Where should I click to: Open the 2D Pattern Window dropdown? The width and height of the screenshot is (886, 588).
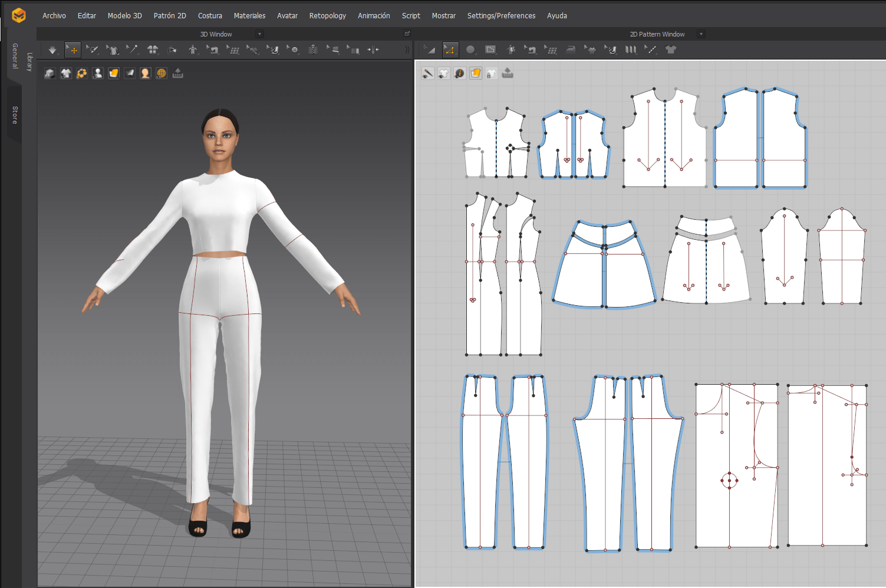click(701, 34)
